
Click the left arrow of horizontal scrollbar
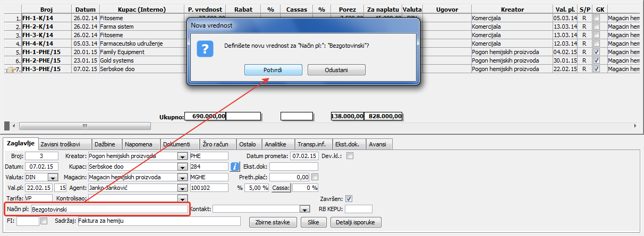tap(14, 126)
